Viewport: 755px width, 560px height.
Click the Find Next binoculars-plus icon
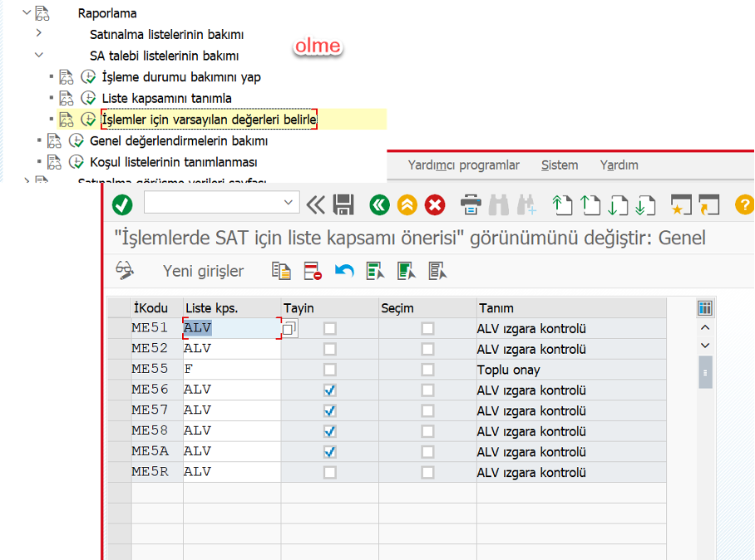pyautogui.click(x=526, y=205)
